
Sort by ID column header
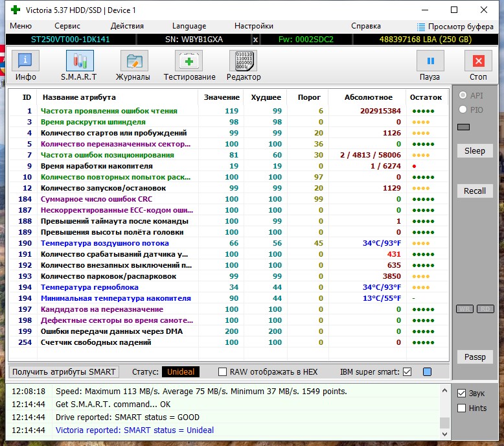click(x=27, y=97)
